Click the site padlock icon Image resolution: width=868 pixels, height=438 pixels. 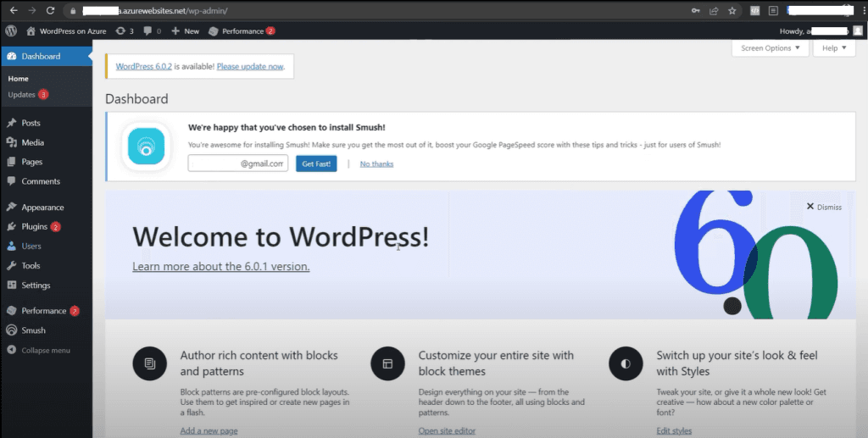click(x=73, y=10)
